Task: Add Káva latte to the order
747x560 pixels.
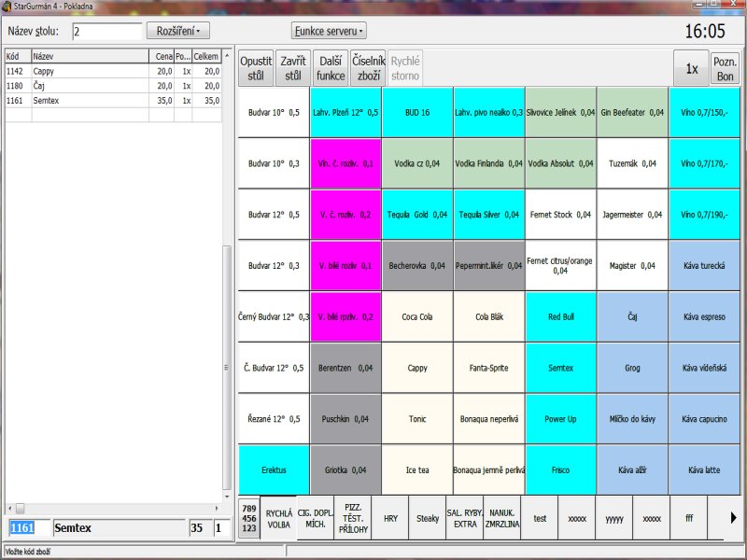Action: tap(704, 469)
